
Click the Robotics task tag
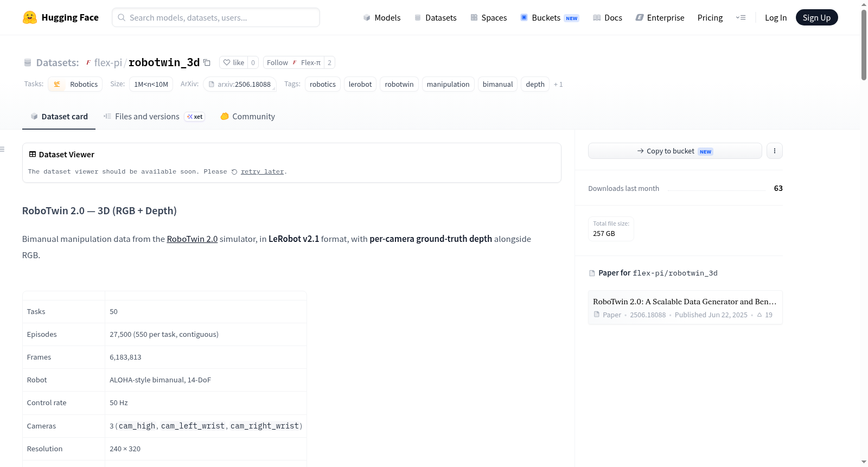point(75,84)
